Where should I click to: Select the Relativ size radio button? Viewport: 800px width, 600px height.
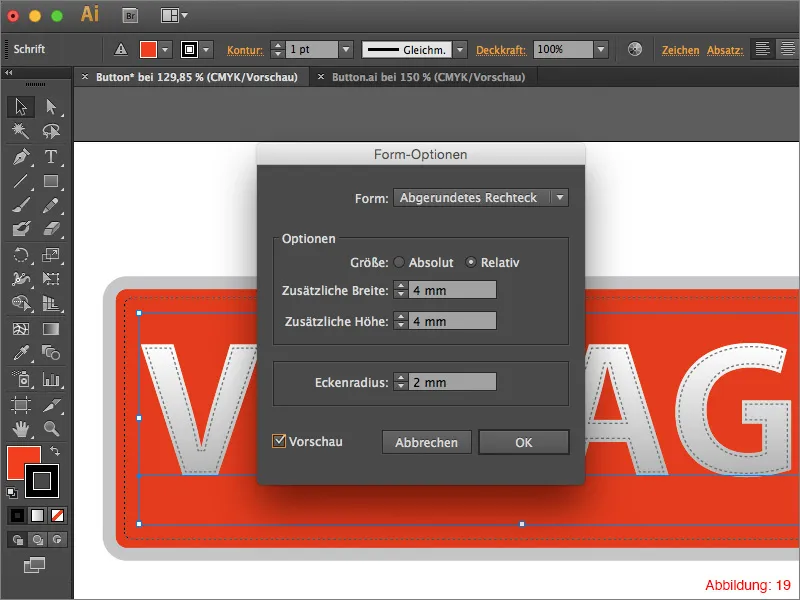point(470,262)
